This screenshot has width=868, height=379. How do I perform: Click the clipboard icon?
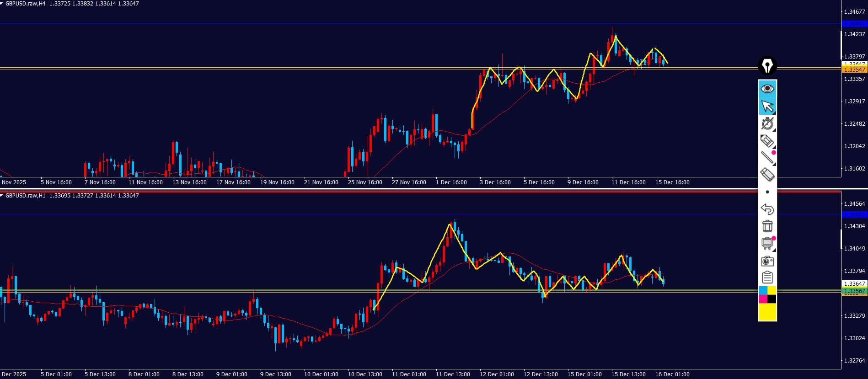(767, 277)
